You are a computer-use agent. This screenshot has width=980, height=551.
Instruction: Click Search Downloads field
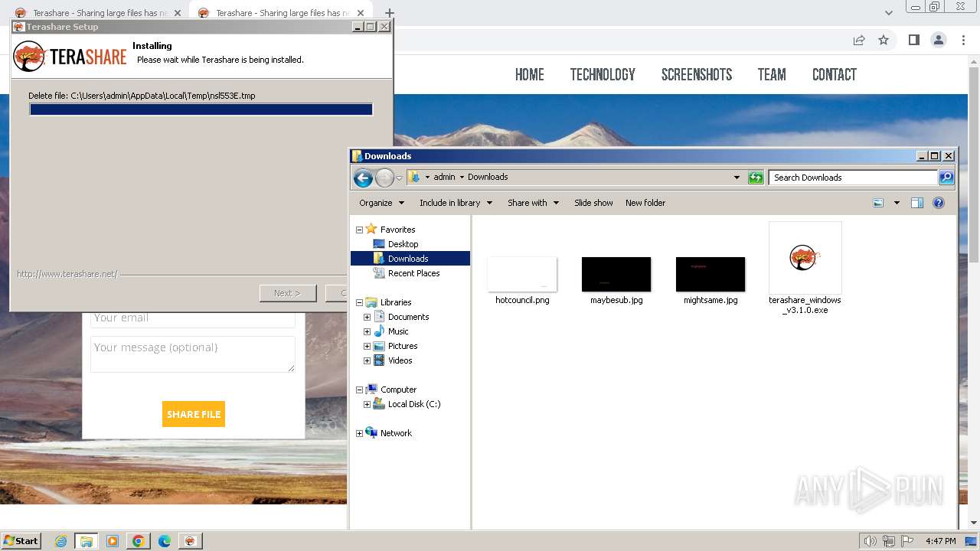click(853, 178)
